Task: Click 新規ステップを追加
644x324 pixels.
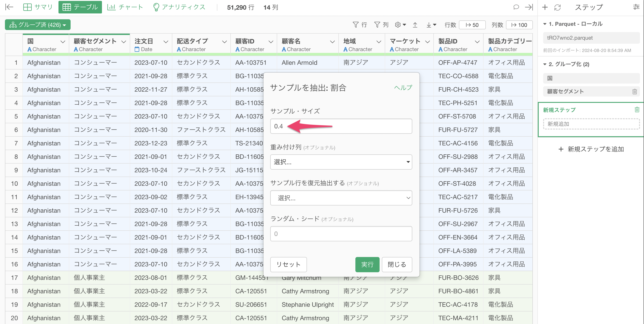Action: 591,149
